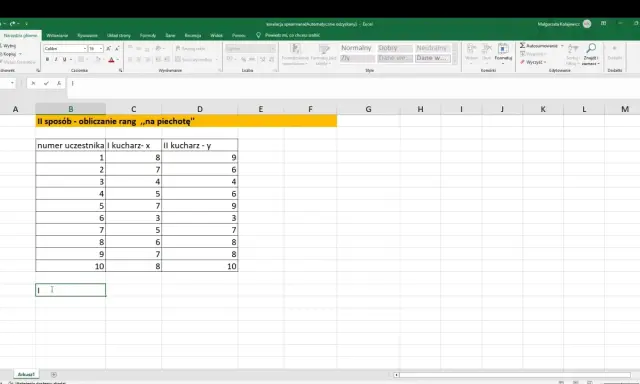Switch to Recenzja ribbon tab

(x=193, y=36)
